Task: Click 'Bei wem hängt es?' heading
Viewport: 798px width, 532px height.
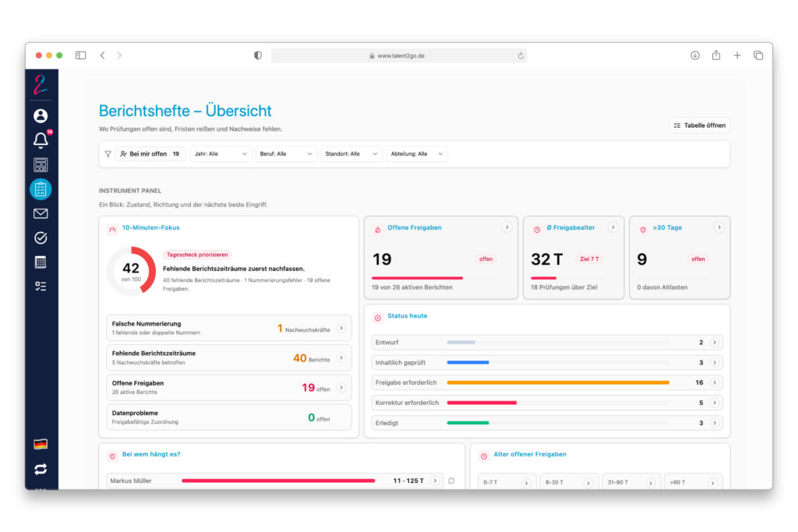Action: 151,454
